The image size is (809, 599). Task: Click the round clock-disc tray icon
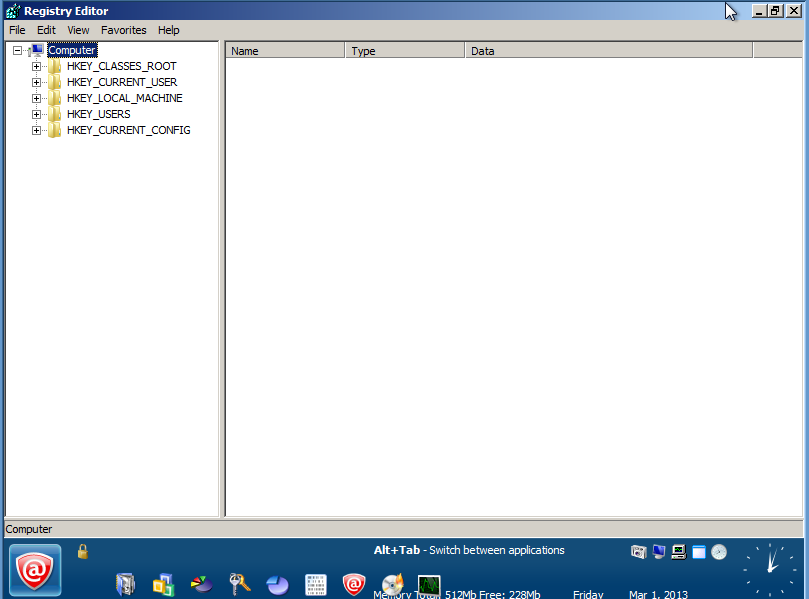(x=719, y=552)
